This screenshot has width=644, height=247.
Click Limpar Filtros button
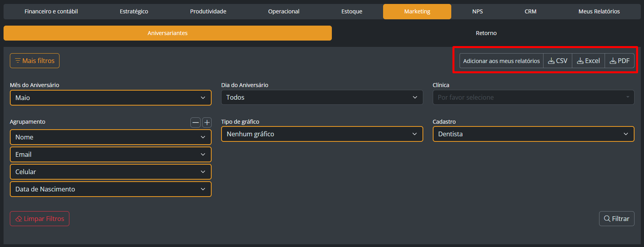point(39,219)
